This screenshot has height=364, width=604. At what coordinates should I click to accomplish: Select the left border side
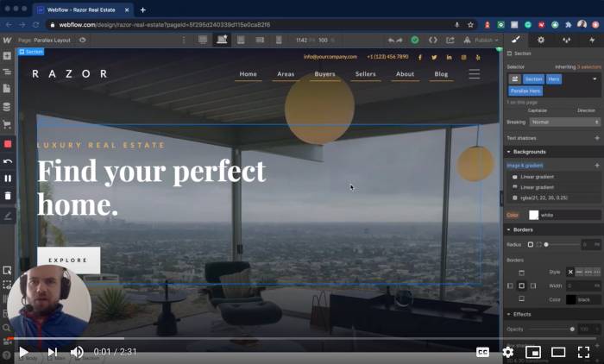[510, 286]
